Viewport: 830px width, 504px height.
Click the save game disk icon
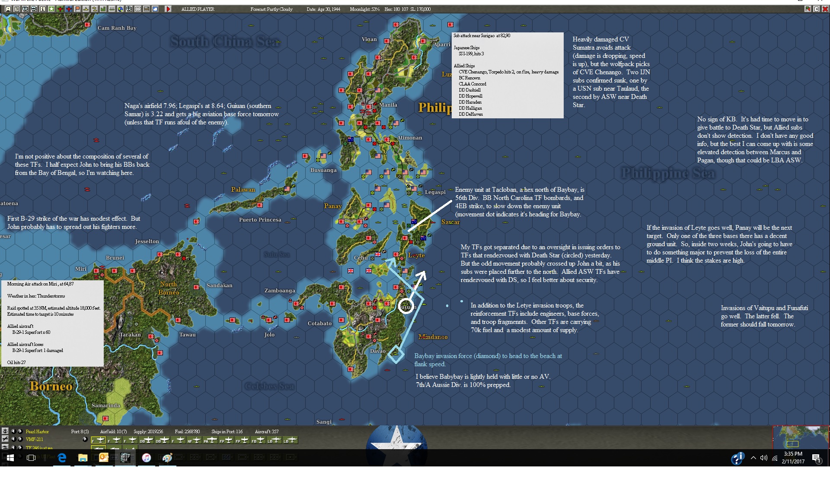coord(8,9)
